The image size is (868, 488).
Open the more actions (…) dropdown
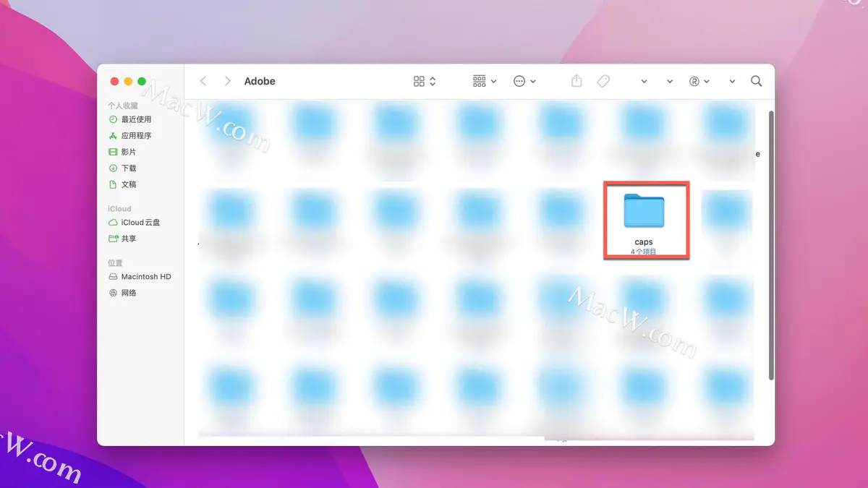click(525, 81)
